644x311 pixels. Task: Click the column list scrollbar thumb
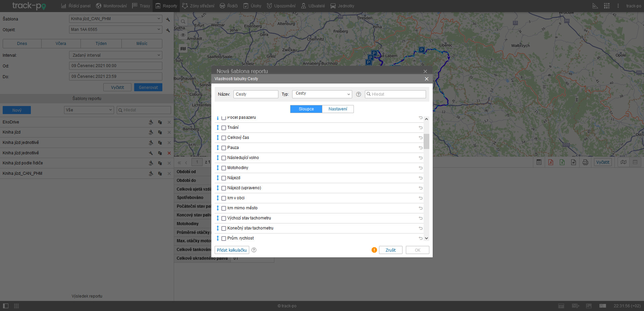(426, 141)
